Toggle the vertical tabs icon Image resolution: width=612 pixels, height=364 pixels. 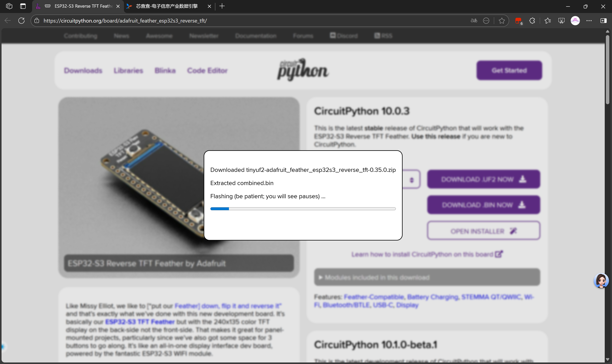[23, 6]
